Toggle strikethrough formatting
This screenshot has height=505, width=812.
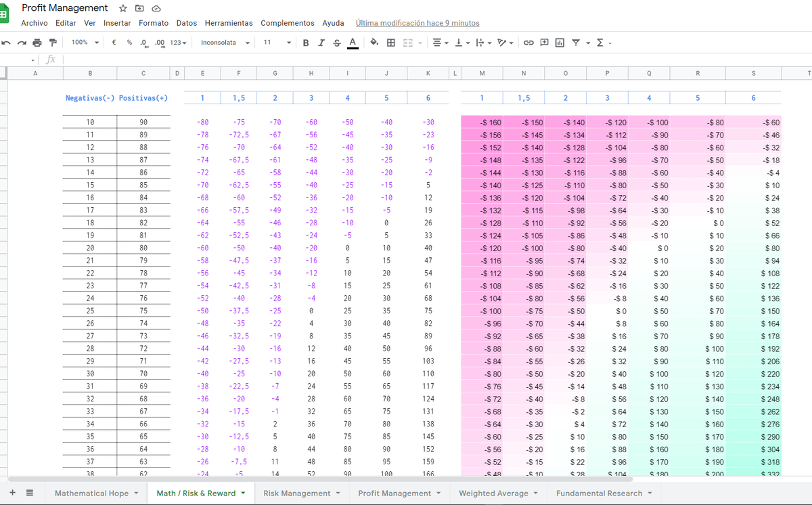pos(336,43)
